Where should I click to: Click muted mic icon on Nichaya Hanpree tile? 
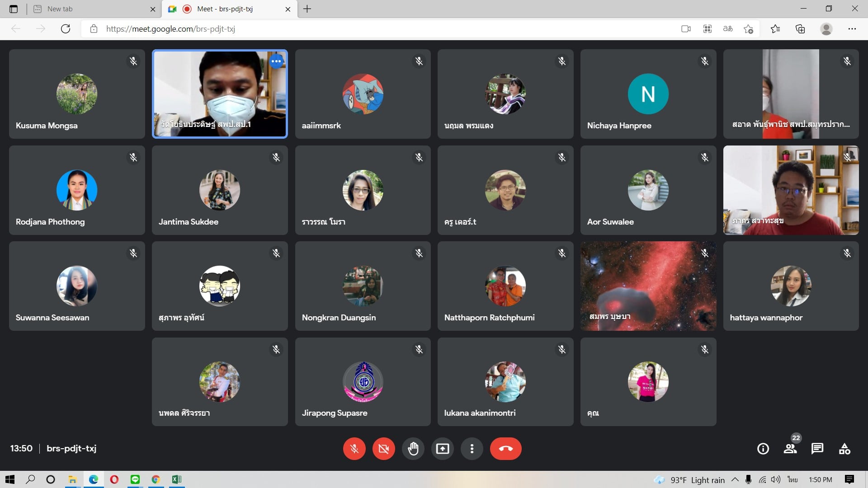coord(705,61)
